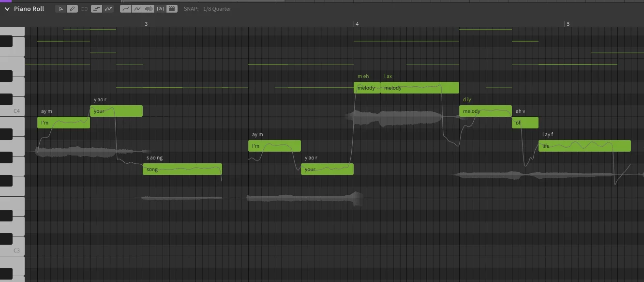
Task: Toggle smooth pitch curve display
Action: (x=125, y=9)
